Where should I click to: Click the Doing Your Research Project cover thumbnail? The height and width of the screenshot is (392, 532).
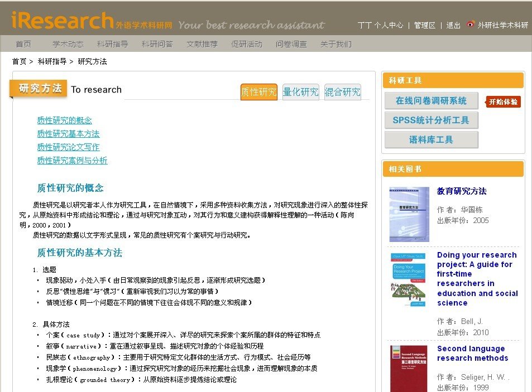pos(409,280)
